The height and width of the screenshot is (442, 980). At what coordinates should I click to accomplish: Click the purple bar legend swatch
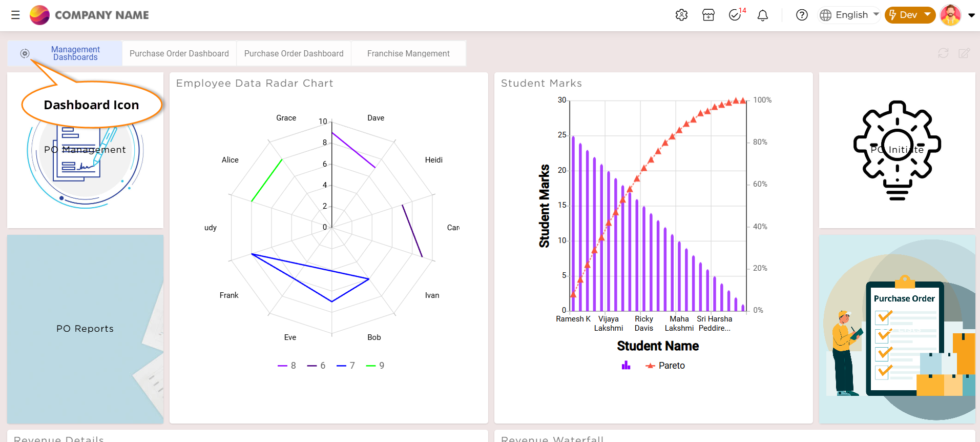pyautogui.click(x=626, y=366)
